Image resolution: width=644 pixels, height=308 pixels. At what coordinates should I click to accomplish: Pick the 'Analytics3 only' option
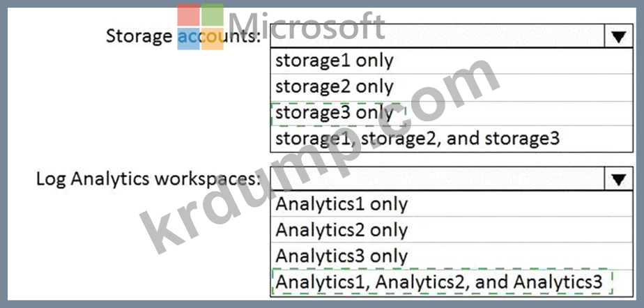click(342, 256)
